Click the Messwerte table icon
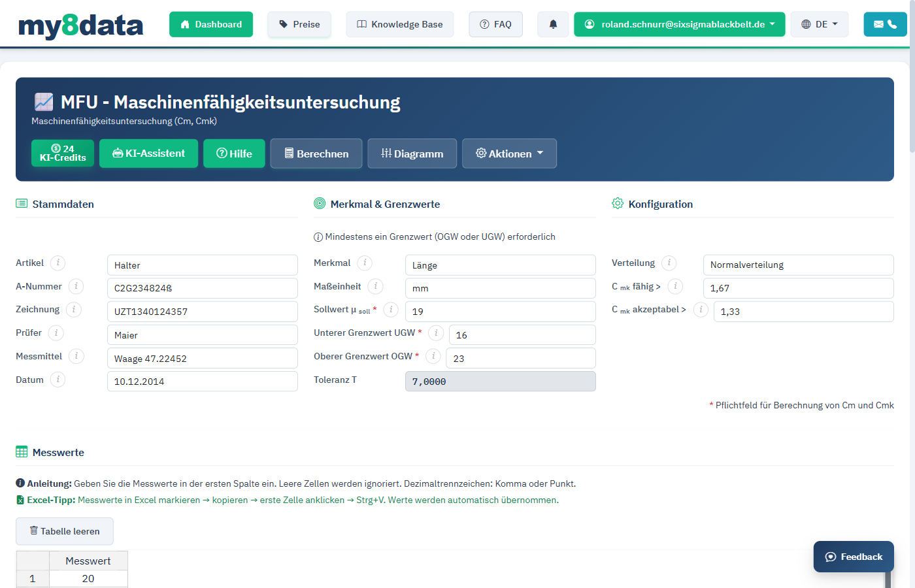 click(x=22, y=452)
